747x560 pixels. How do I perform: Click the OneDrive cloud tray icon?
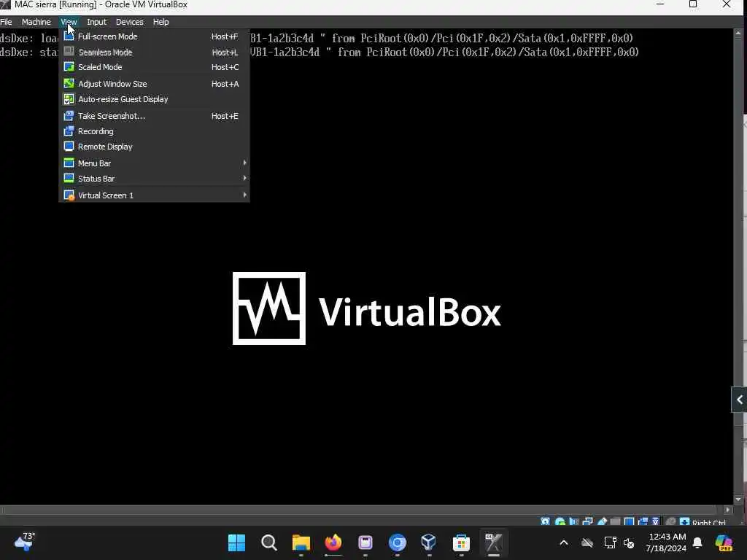tap(587, 542)
